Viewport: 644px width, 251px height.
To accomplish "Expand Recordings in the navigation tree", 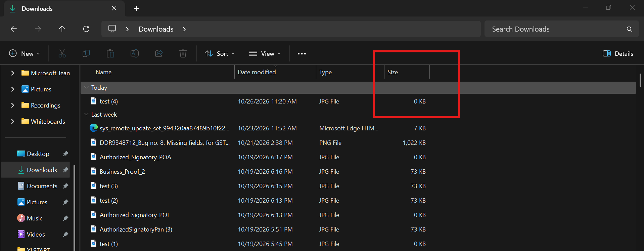I will pyautogui.click(x=13, y=105).
